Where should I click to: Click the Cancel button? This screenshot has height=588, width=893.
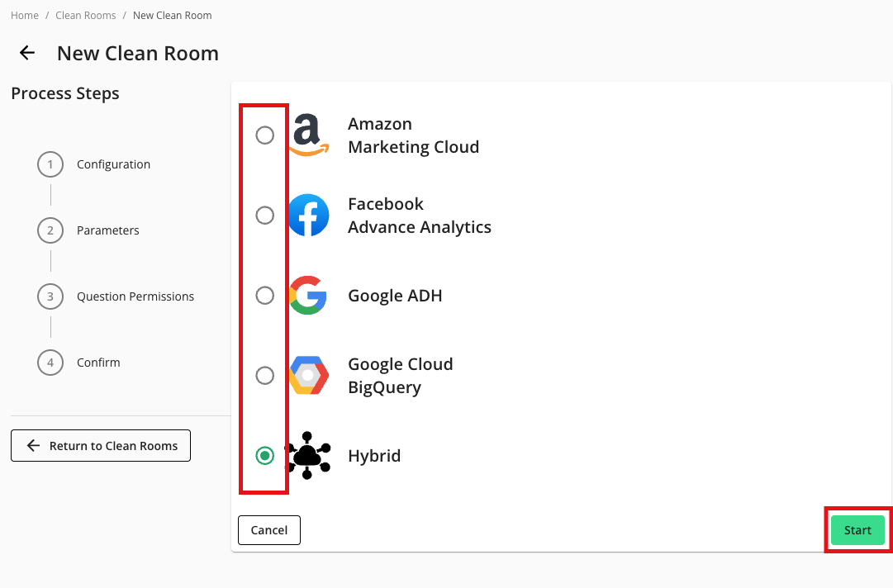[x=268, y=530]
